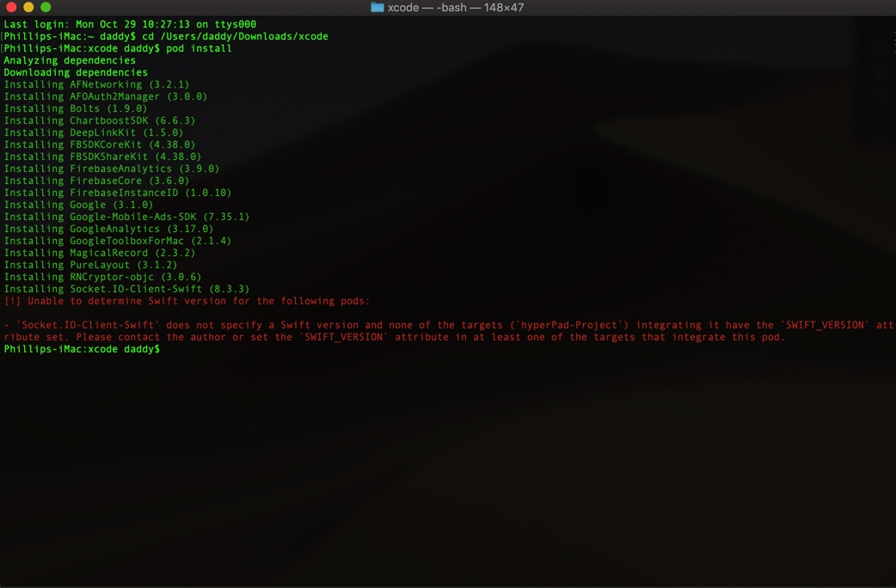Click the 'Installing ChartboostSDK (6.6.3)' line

[99, 120]
